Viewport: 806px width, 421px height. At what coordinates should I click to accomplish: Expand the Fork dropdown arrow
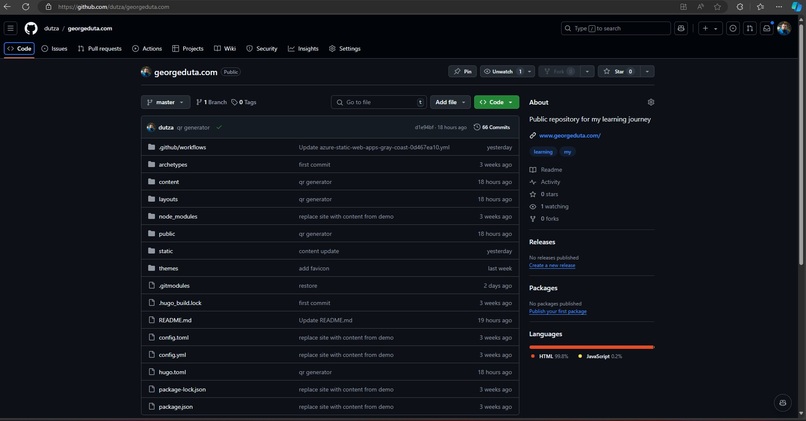(587, 71)
